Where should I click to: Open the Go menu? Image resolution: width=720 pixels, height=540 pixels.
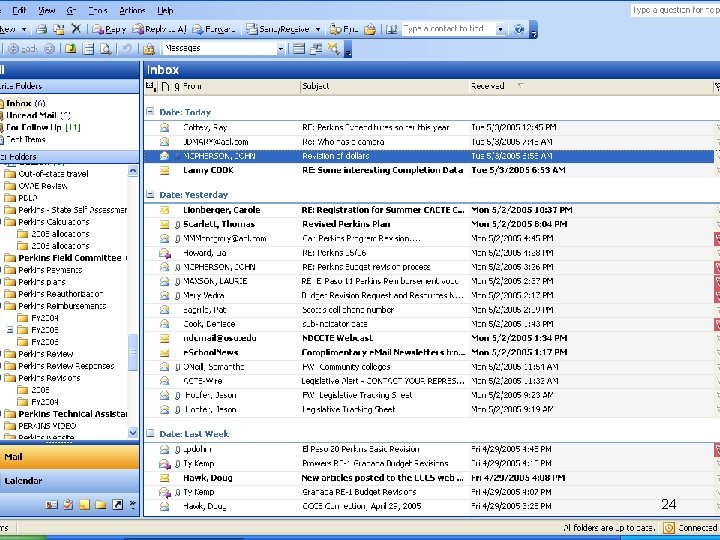tap(71, 10)
